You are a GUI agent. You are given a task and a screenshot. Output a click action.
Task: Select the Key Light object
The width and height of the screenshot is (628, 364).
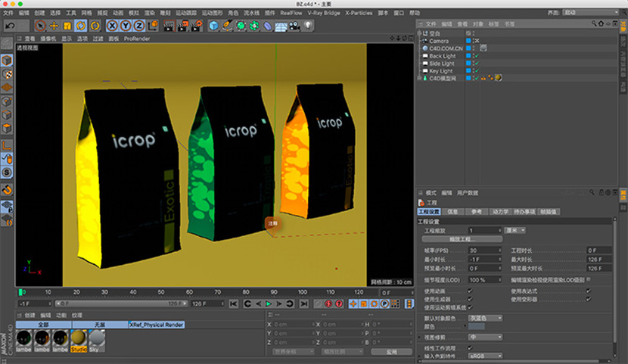[442, 71]
